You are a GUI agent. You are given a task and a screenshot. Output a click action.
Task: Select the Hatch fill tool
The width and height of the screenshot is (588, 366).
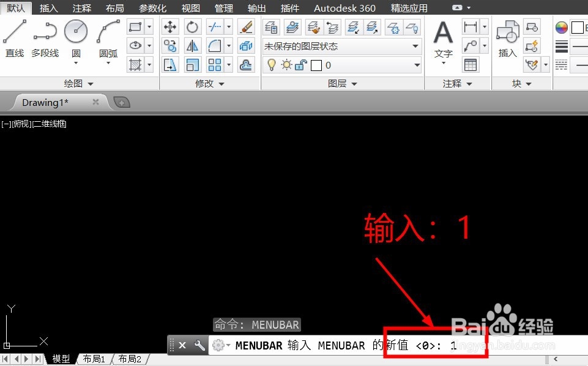[135, 65]
